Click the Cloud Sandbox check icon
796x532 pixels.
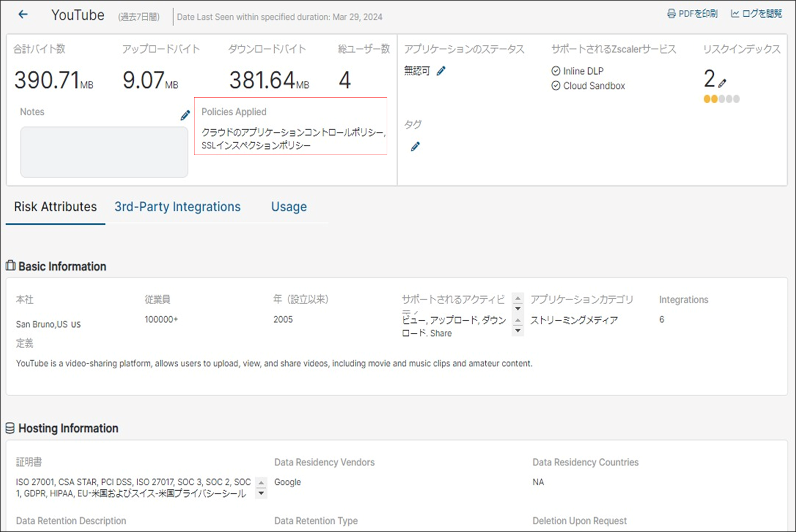coord(556,85)
